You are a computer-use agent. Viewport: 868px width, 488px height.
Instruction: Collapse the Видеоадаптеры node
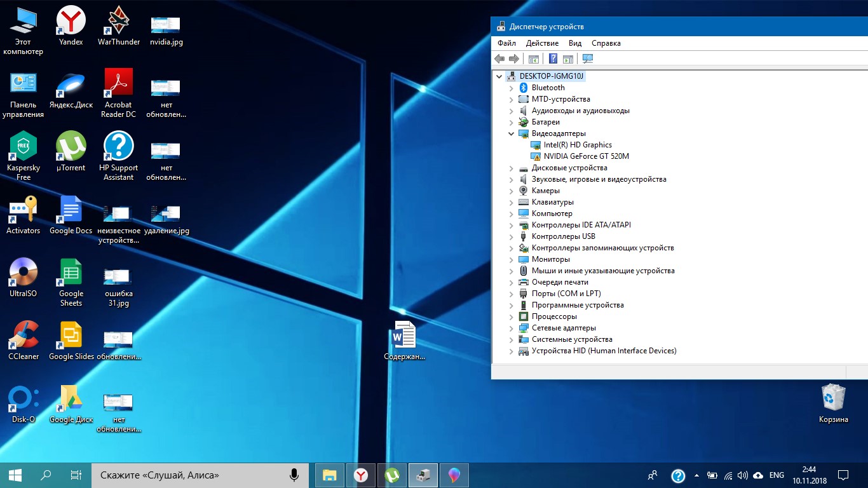pos(511,133)
